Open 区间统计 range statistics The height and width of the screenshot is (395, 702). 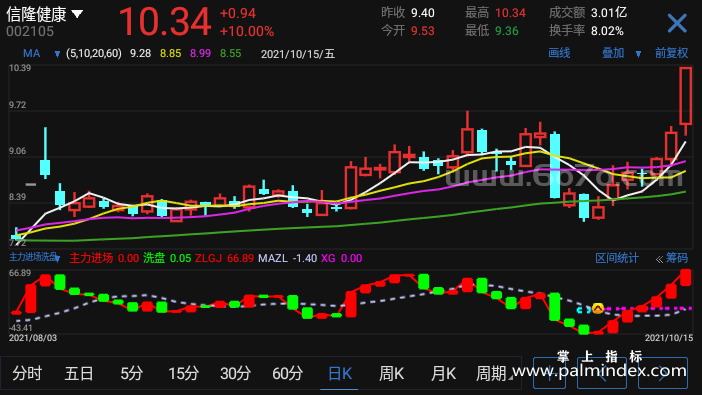click(x=616, y=258)
